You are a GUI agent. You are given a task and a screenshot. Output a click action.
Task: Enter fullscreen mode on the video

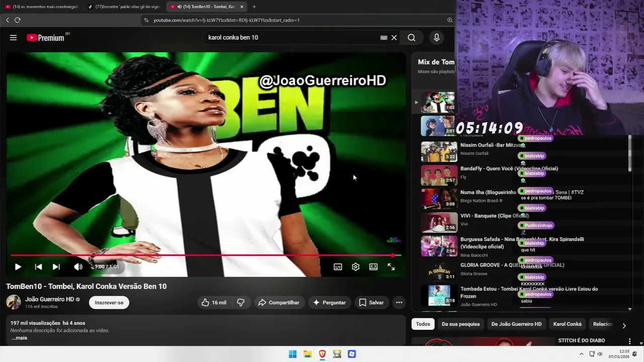click(391, 267)
